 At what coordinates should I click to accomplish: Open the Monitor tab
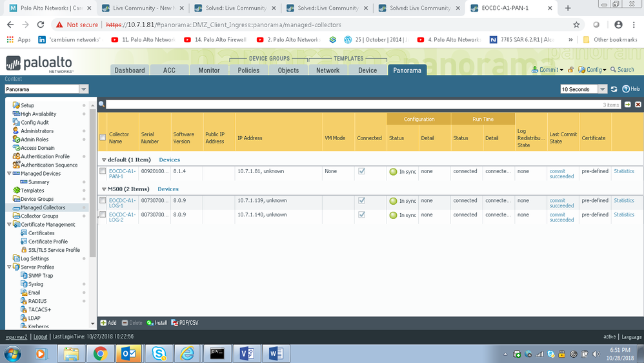tap(208, 70)
